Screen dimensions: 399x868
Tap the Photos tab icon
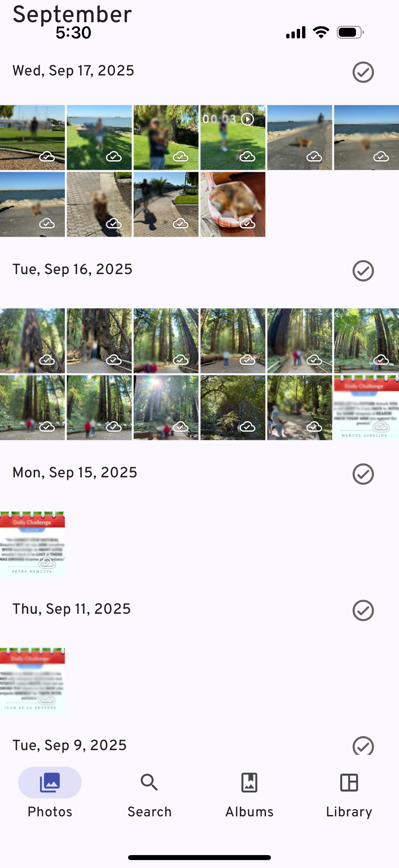point(50,782)
